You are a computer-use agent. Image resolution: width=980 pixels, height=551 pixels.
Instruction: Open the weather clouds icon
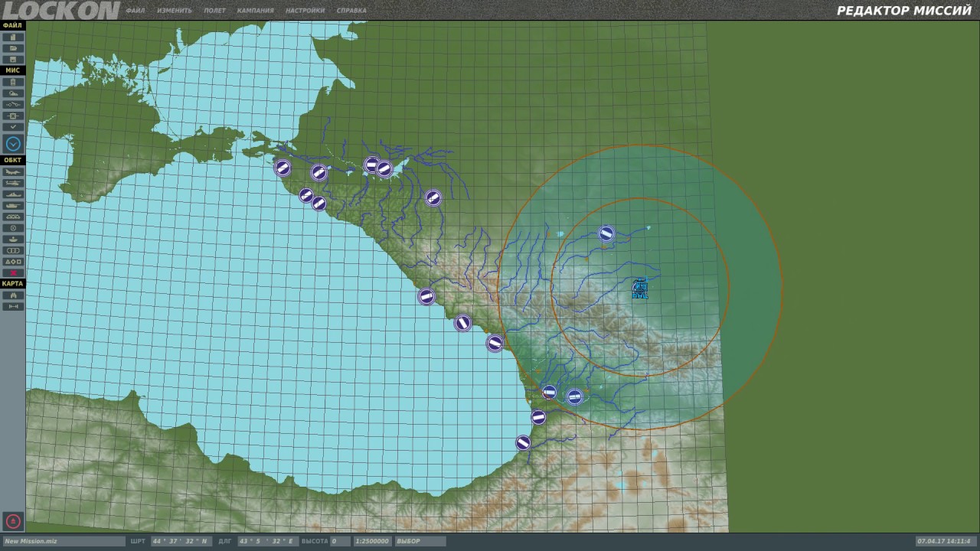coord(13,93)
